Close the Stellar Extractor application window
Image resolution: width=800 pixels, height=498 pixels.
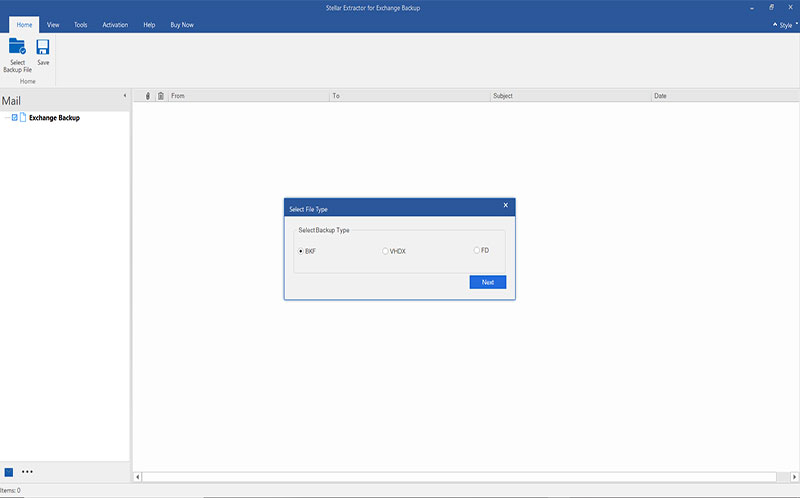click(x=790, y=7)
